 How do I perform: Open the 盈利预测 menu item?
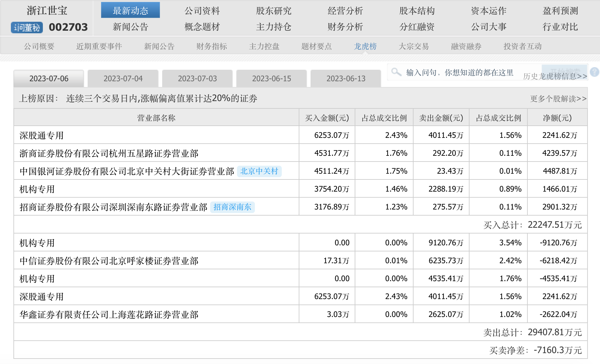pos(560,11)
